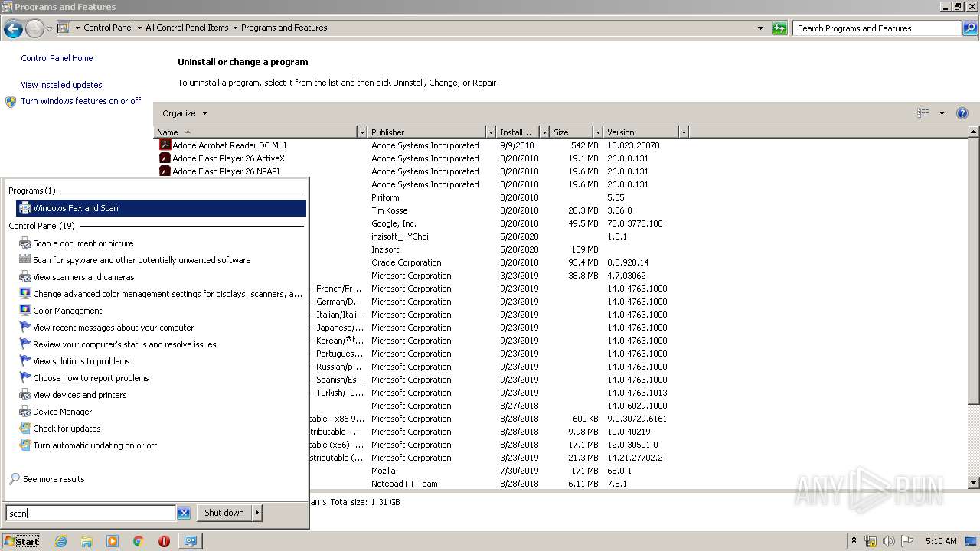Image resolution: width=980 pixels, height=551 pixels.
Task: Launch Windows Media Player from taskbar
Action: (x=113, y=541)
